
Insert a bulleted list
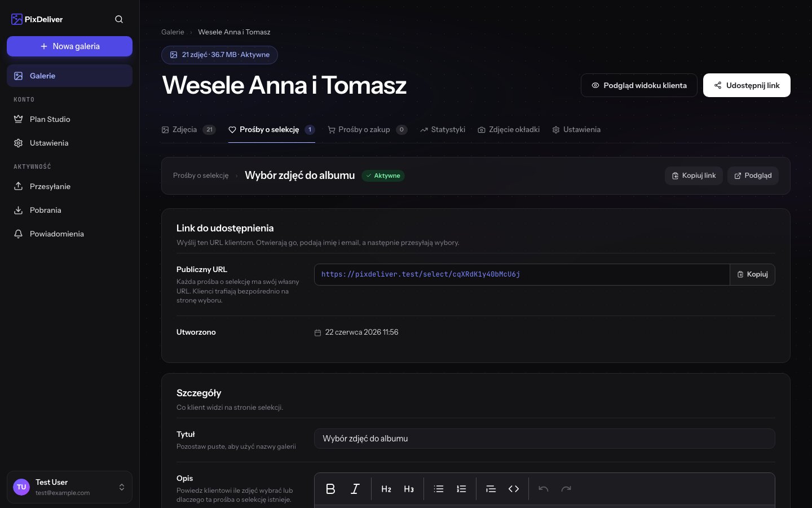tap(439, 489)
